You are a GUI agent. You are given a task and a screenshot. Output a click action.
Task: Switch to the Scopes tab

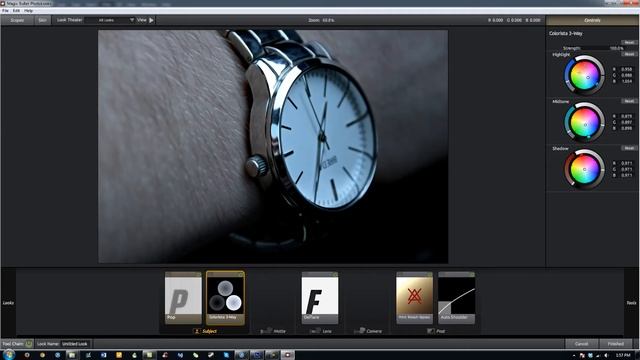(x=17, y=20)
